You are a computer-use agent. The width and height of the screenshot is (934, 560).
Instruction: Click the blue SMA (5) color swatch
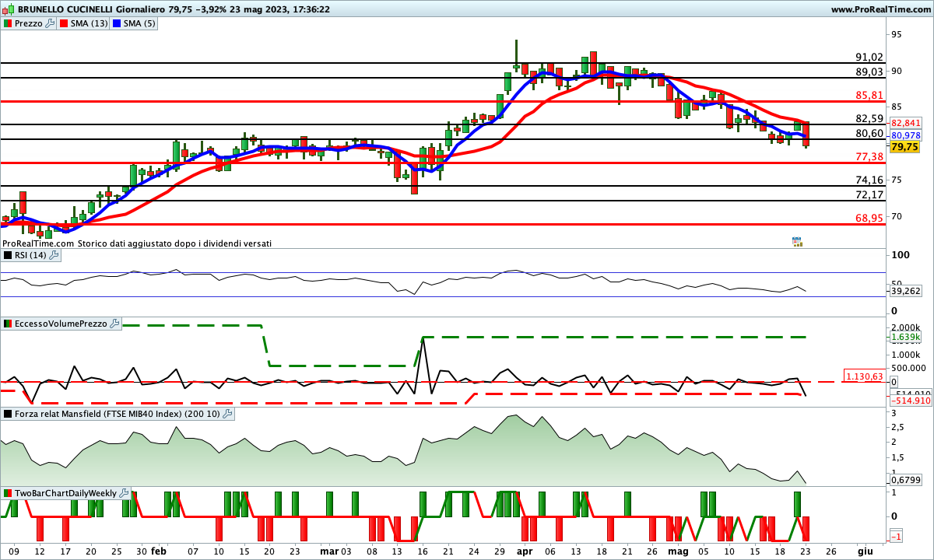(x=118, y=23)
